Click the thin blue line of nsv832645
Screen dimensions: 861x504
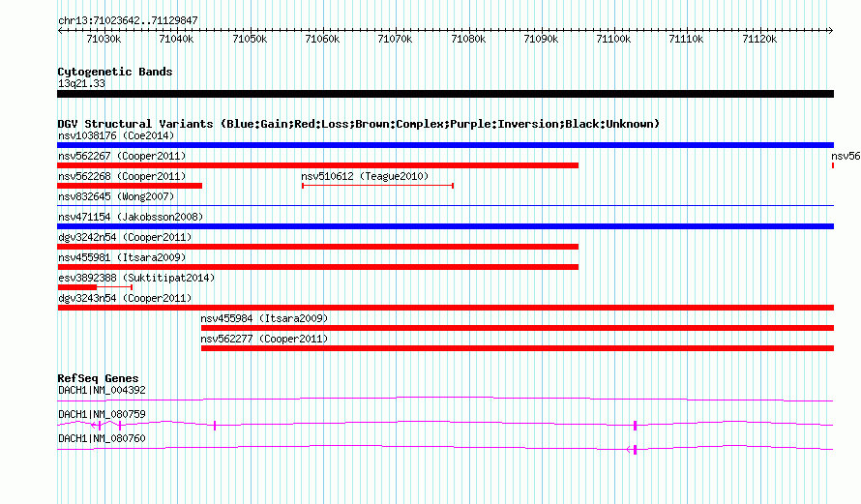[x=445, y=206]
